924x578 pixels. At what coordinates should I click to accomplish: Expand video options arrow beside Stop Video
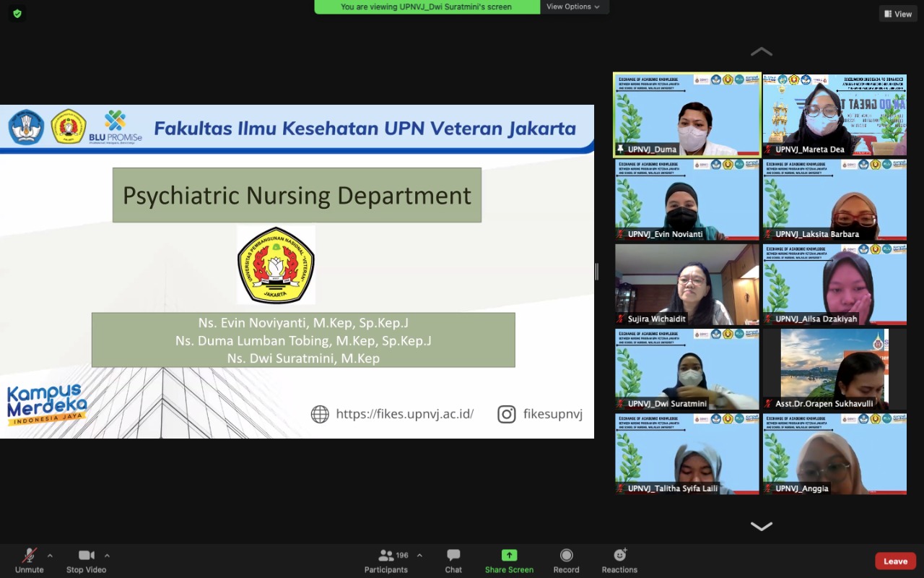(x=107, y=556)
